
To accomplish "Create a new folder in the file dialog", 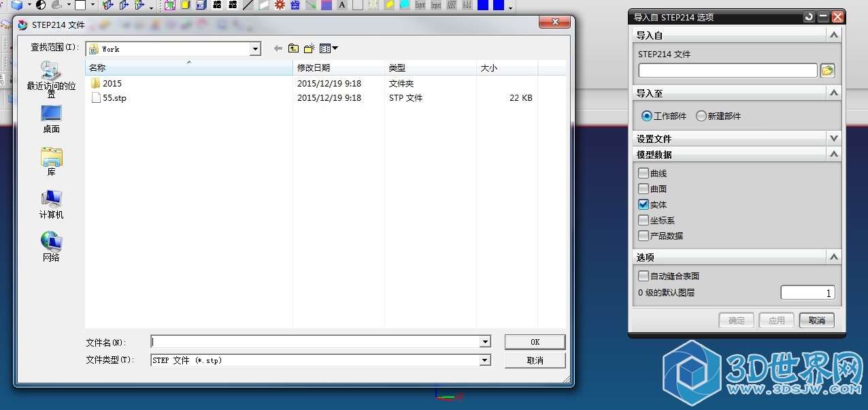I will coord(310,48).
